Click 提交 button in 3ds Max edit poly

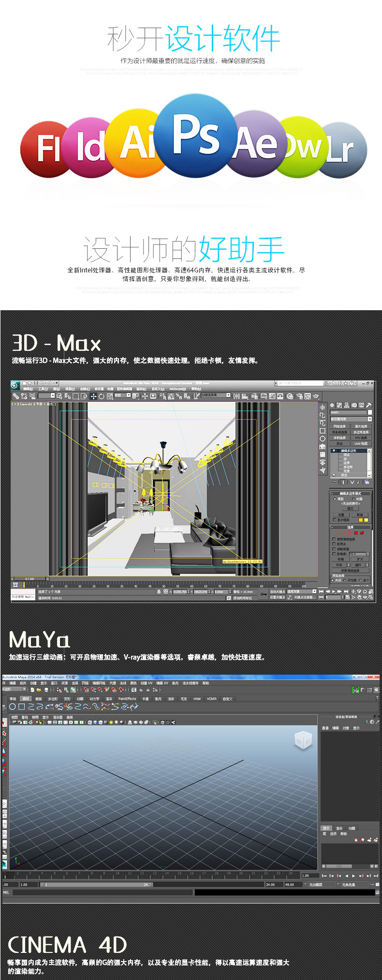click(x=351, y=509)
